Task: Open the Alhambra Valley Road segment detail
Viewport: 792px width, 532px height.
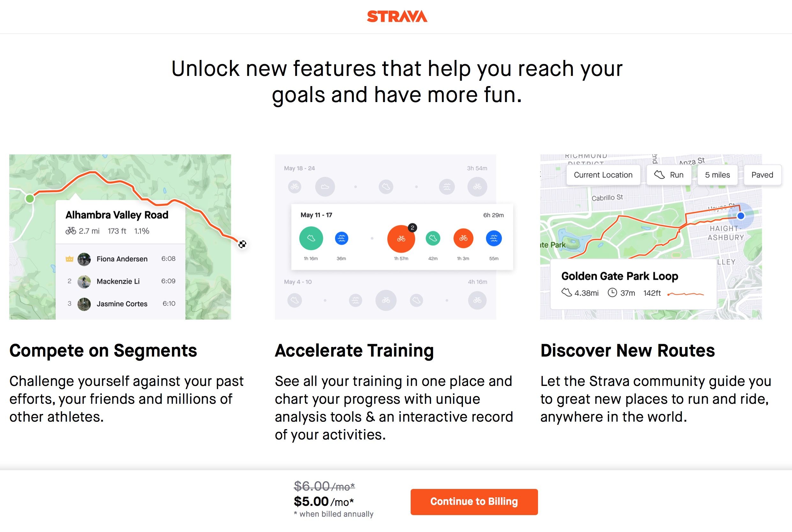Action: pos(116,214)
